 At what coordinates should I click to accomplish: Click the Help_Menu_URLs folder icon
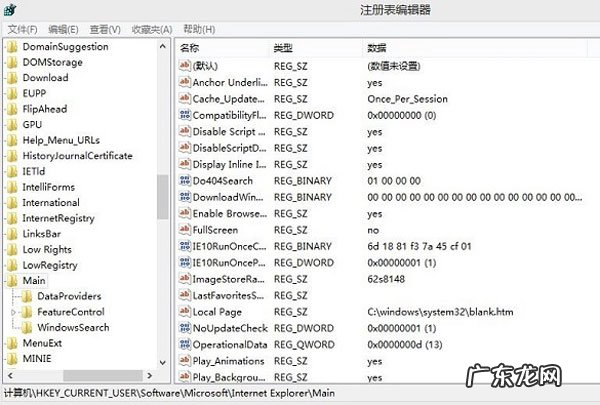[x=12, y=140]
